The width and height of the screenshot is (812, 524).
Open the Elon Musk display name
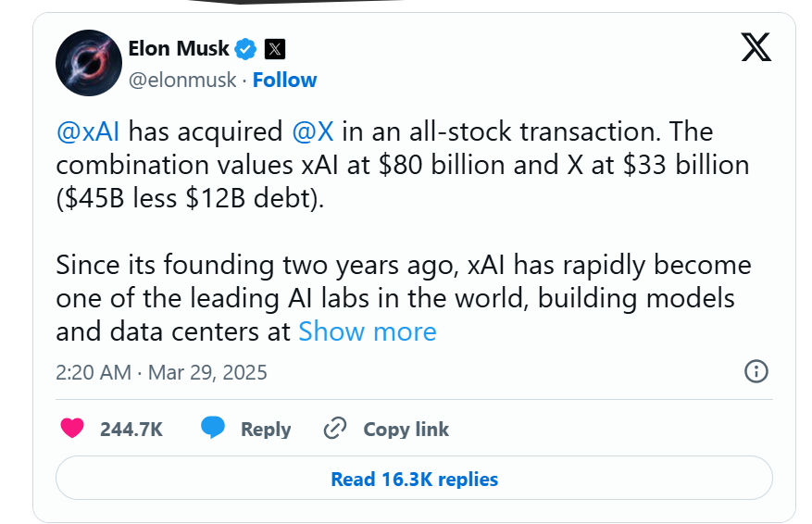point(179,49)
